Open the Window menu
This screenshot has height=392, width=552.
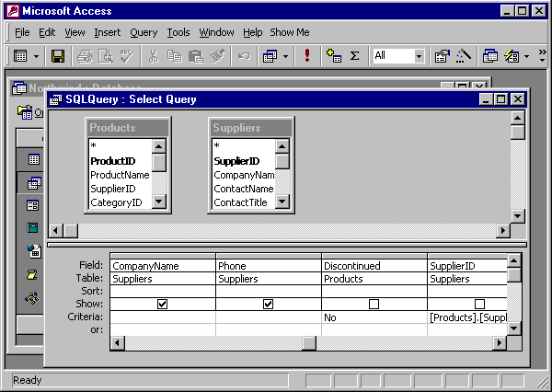[x=216, y=32]
